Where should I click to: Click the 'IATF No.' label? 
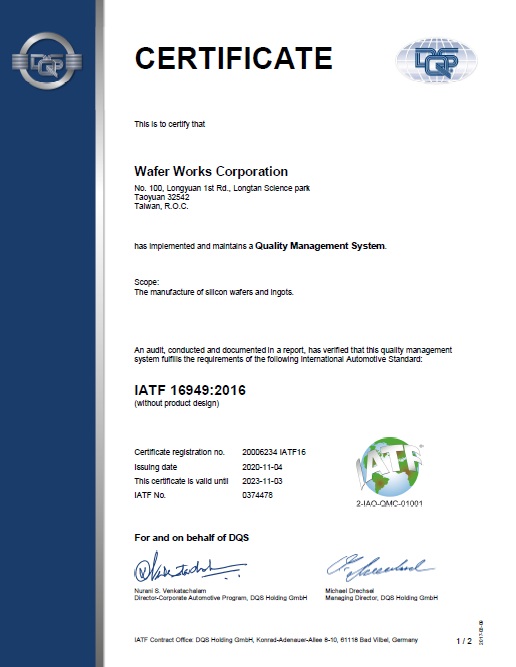click(150, 495)
